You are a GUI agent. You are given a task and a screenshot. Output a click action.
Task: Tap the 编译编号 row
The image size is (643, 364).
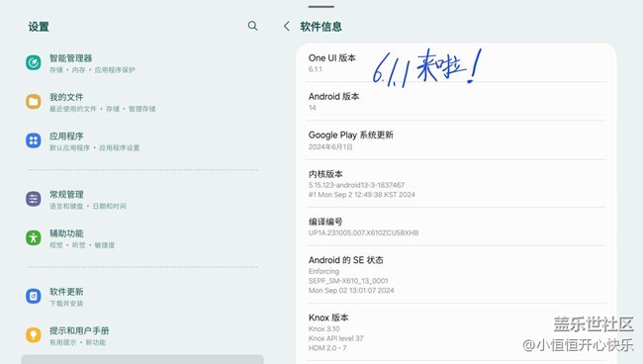(x=456, y=227)
